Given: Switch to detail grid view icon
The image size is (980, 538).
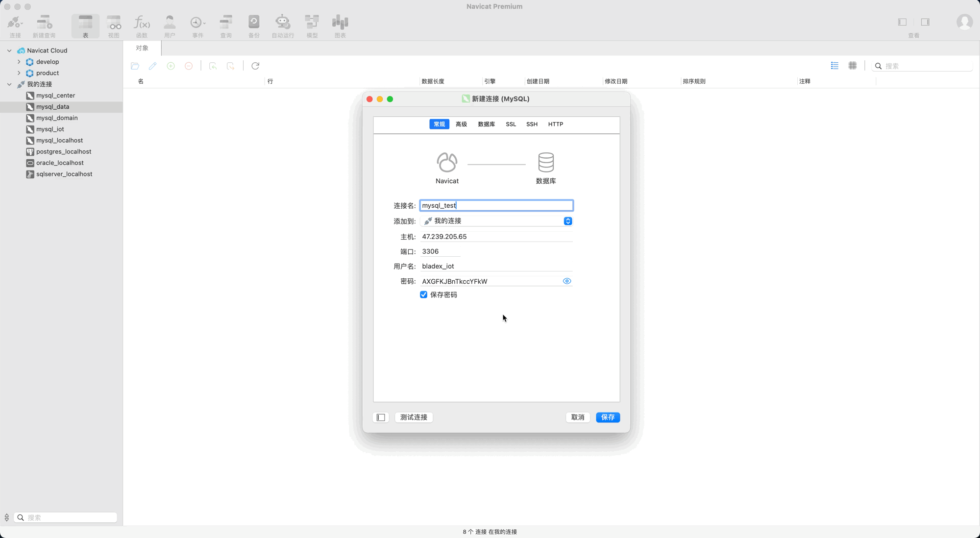Looking at the screenshot, I should (853, 66).
